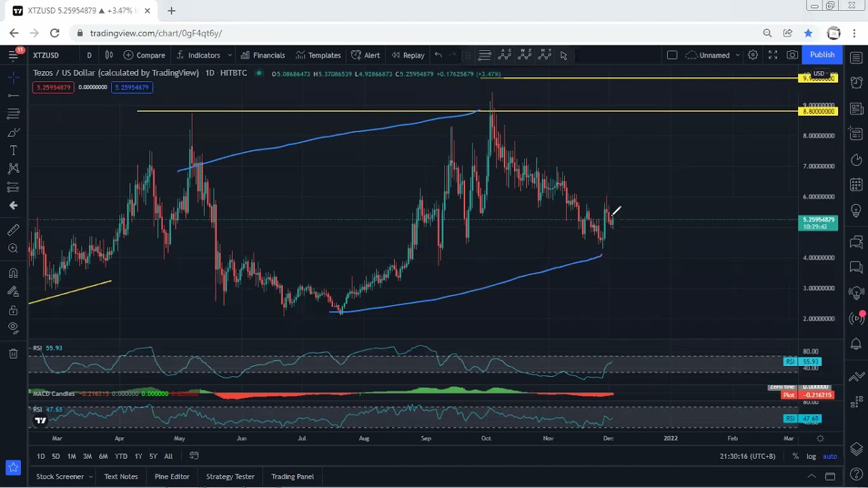868x488 pixels.
Task: Open the help center question mark
Action: (856, 474)
